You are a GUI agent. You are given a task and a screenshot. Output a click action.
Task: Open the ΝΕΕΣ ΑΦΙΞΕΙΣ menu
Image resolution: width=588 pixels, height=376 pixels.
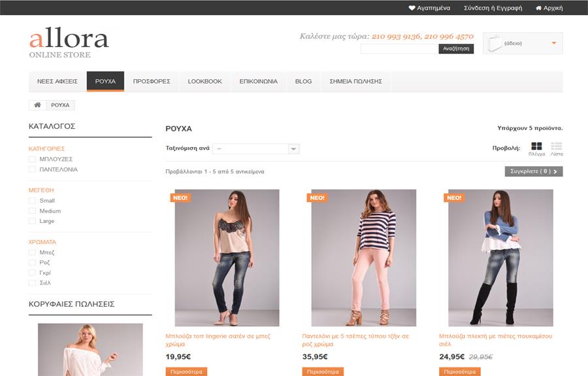[57, 82]
